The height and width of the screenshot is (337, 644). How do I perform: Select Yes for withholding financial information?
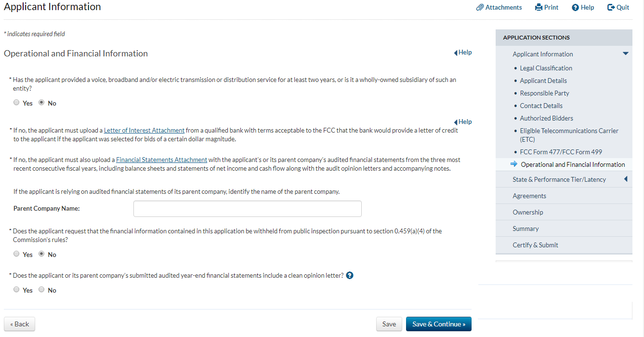click(16, 254)
